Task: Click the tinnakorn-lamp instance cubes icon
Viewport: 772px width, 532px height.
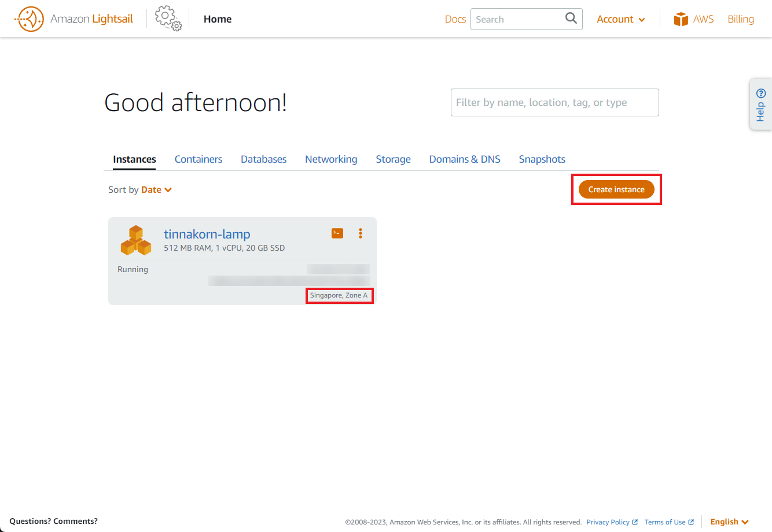Action: (x=136, y=240)
